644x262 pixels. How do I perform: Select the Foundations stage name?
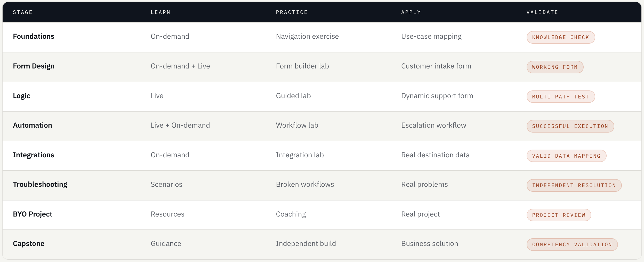34,36
